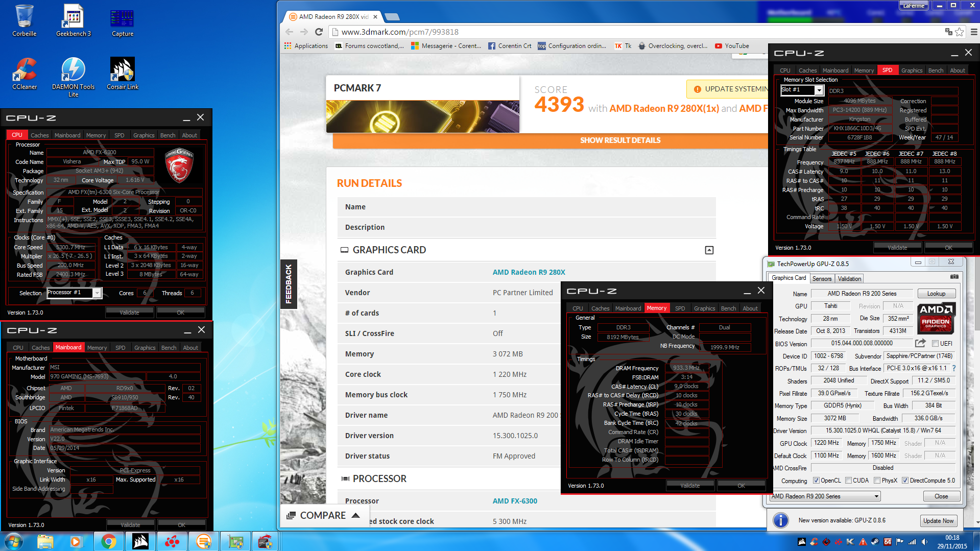The height and width of the screenshot is (551, 980).
Task: Open Windows Explorer from the taskbar
Action: pos(45,541)
